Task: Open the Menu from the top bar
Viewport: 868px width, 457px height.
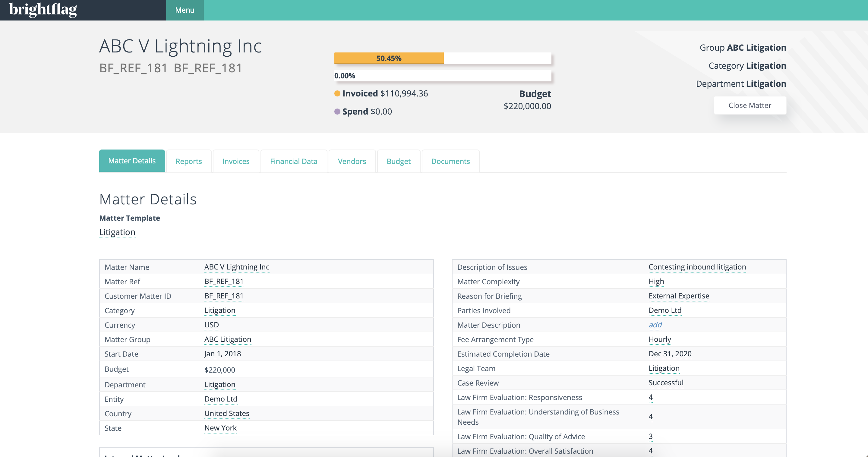Action: [x=184, y=10]
